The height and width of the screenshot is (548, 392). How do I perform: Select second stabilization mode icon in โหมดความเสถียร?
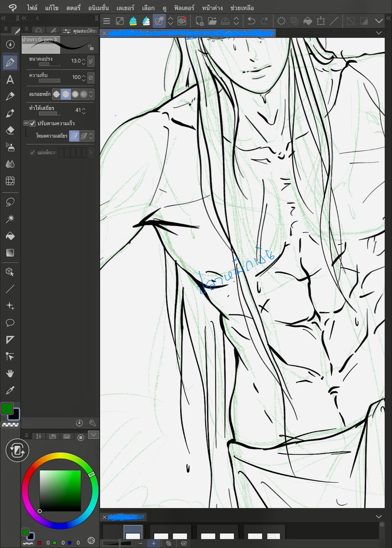(x=83, y=136)
